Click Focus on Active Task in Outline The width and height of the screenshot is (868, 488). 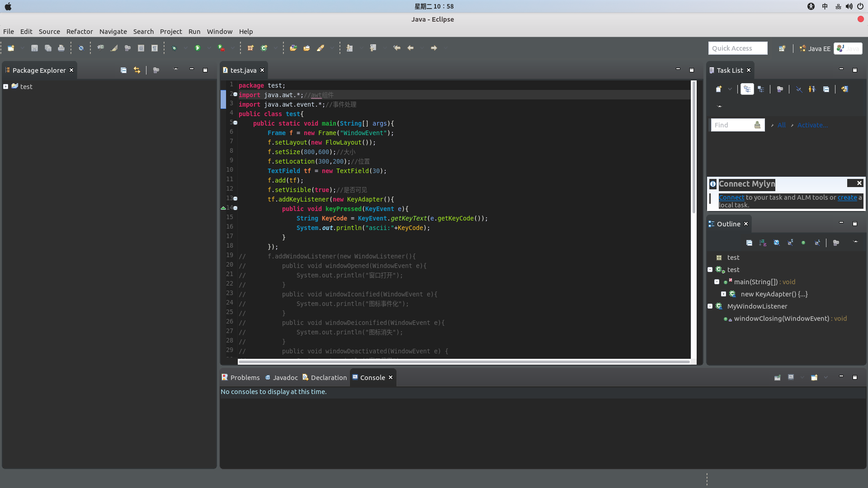836,243
